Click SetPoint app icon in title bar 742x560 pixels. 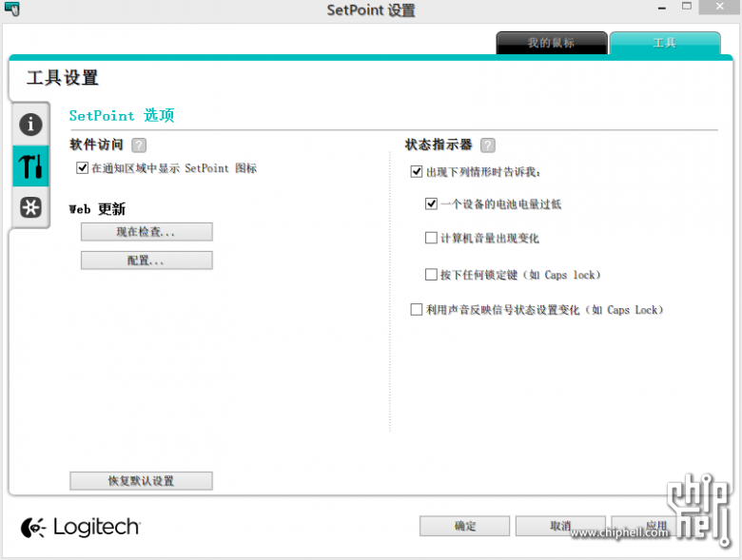tap(11, 9)
